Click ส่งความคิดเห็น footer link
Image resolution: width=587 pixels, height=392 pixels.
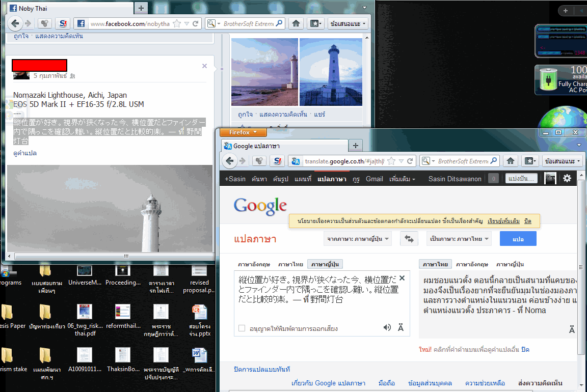tap(540, 383)
